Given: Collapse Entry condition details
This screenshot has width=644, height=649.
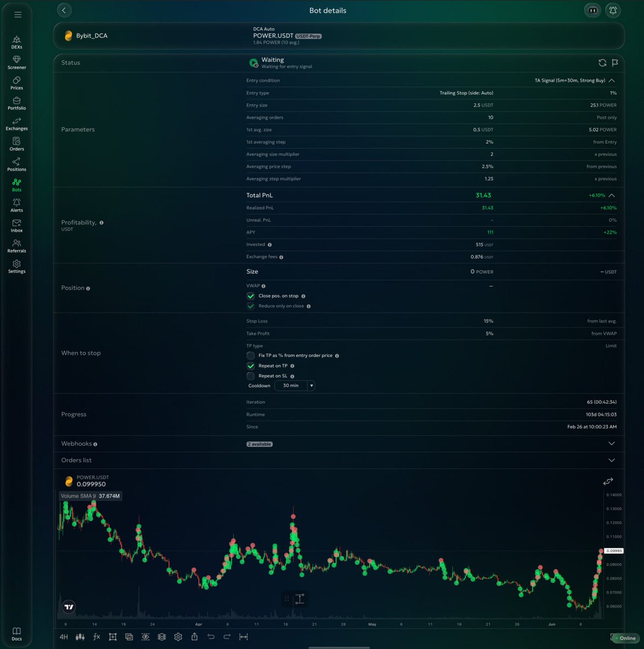Looking at the screenshot, I should pos(612,81).
